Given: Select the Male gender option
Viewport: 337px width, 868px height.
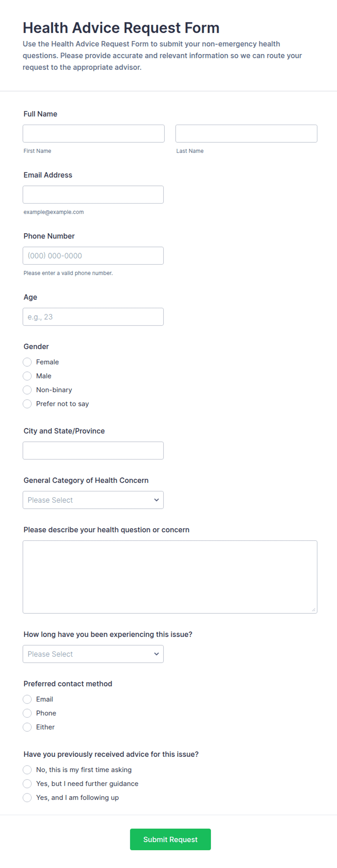Looking at the screenshot, I should coord(27,376).
